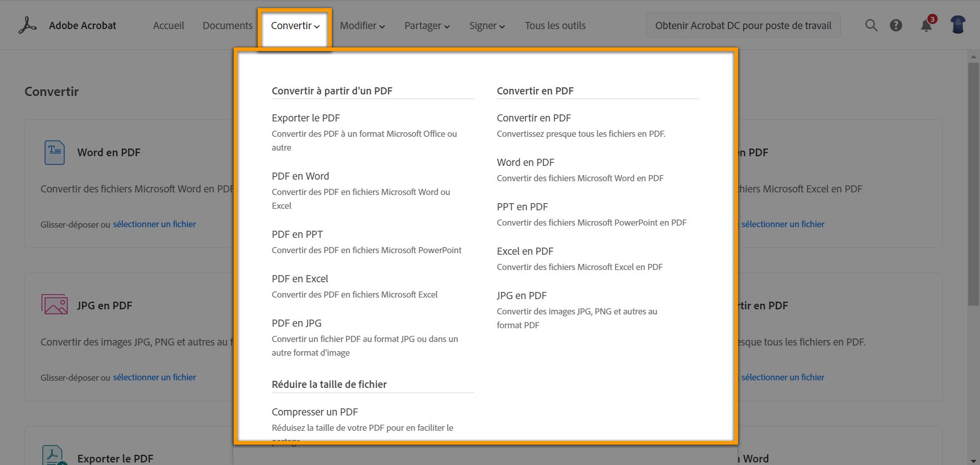This screenshot has width=980, height=465.
Task: Click Obtenir Acrobat DC pour poste de travail
Action: pyautogui.click(x=743, y=26)
